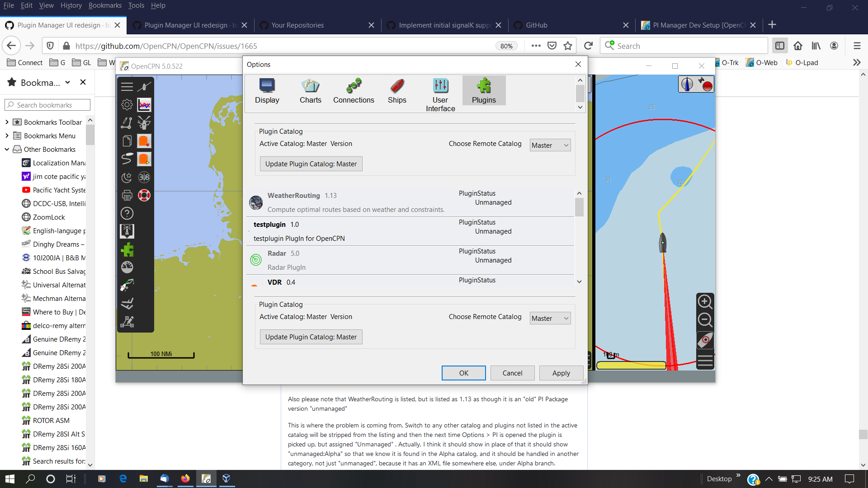Open Firefox from Windows taskbar
Screen dimensions: 868x488
(x=185, y=479)
